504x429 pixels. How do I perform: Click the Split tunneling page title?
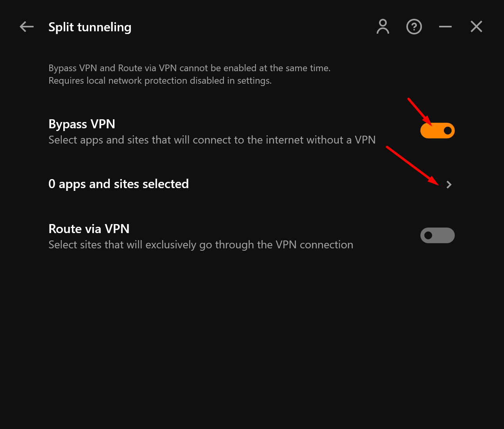click(90, 27)
